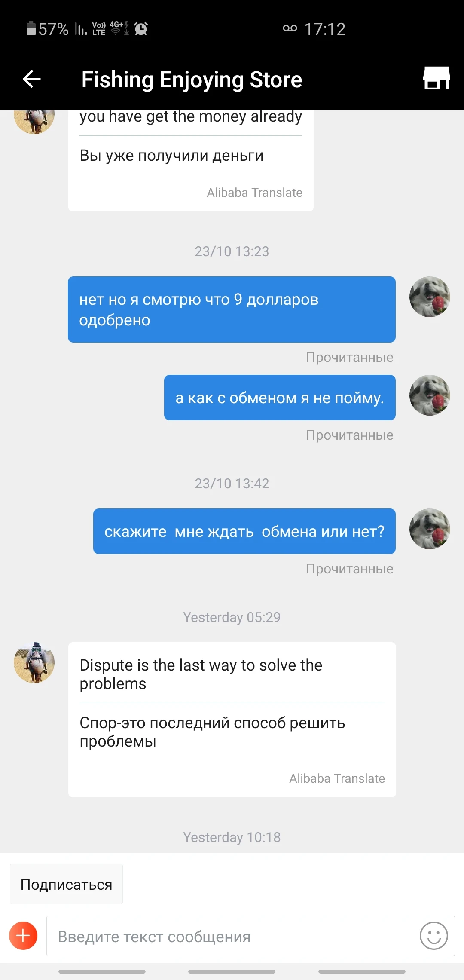Viewport: 464px width, 980px height.
Task: Tap the red plus attachment button
Action: pyautogui.click(x=23, y=936)
